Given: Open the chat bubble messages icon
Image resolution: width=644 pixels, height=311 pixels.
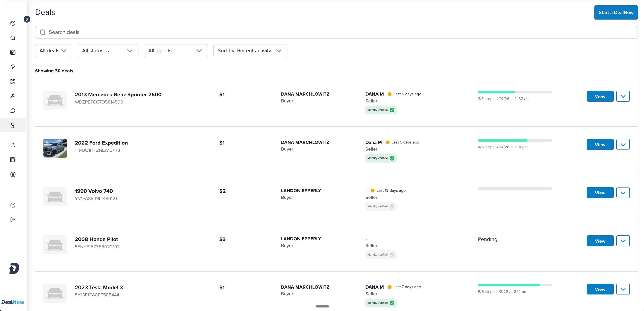Looking at the screenshot, I should tap(13, 111).
